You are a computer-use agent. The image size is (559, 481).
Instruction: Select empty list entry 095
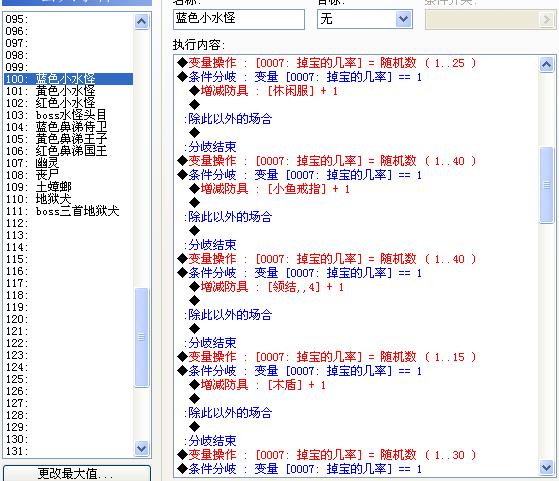click(68, 19)
